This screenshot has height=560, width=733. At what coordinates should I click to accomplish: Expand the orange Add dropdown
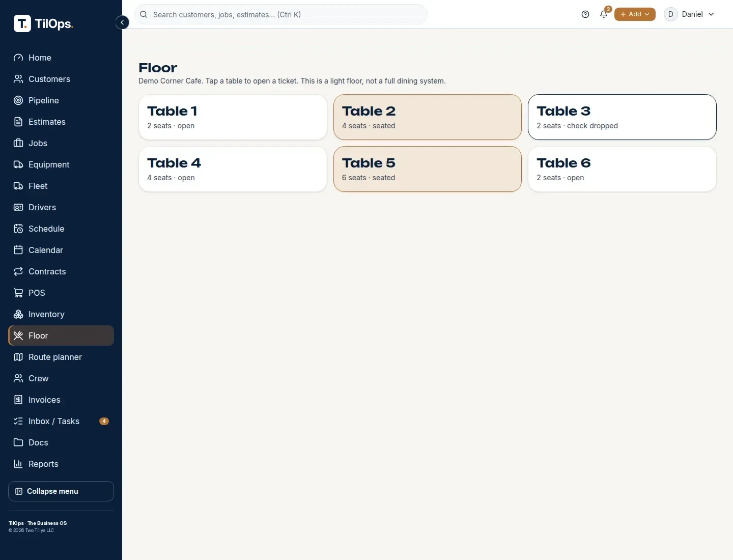click(635, 14)
